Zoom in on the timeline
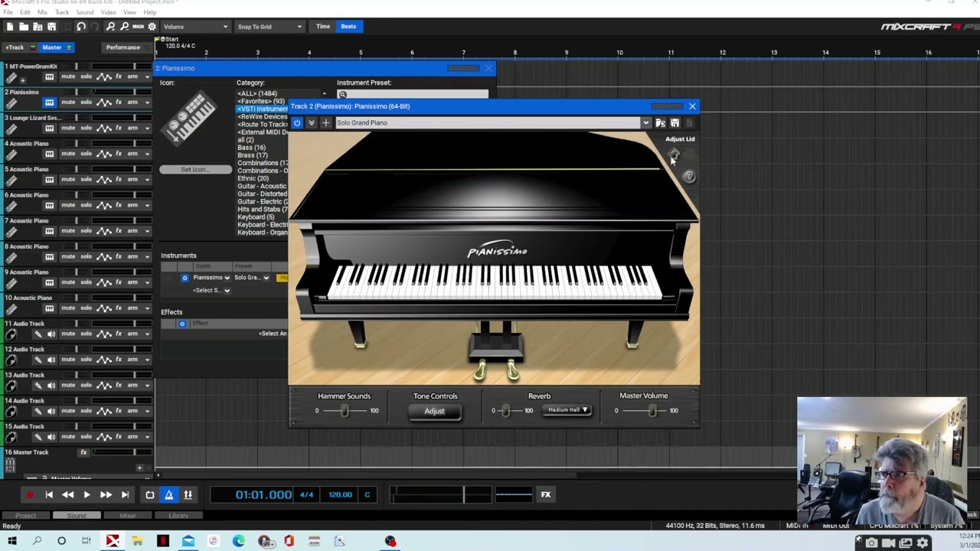The width and height of the screenshot is (980, 551). [110, 27]
